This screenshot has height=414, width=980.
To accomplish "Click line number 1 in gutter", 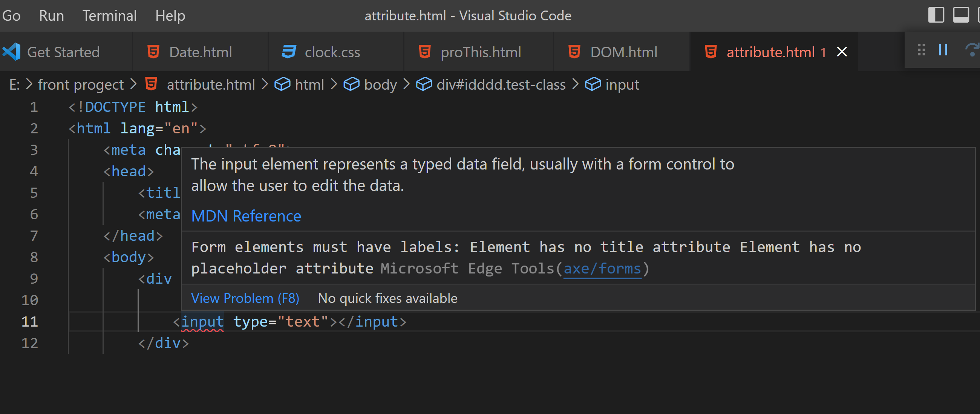I will point(34,107).
